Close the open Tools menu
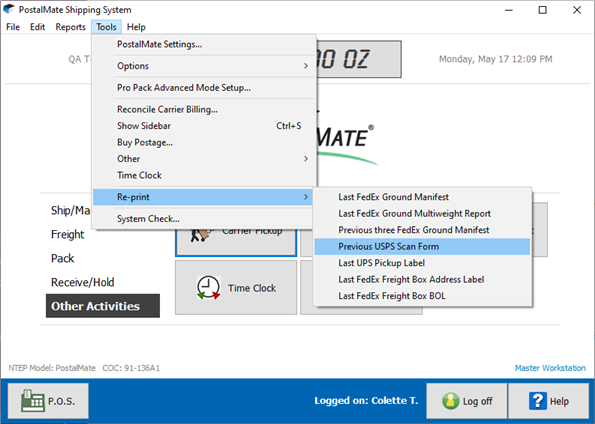595x424 pixels. point(106,27)
